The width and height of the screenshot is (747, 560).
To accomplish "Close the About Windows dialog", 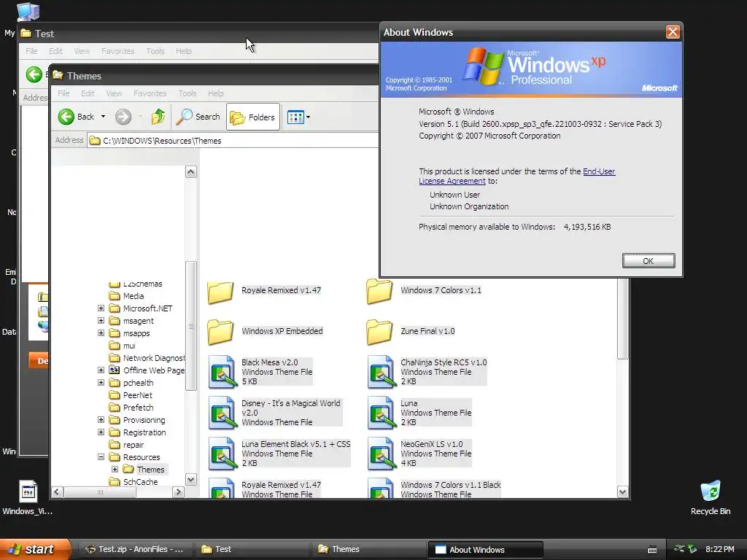I will click(673, 32).
